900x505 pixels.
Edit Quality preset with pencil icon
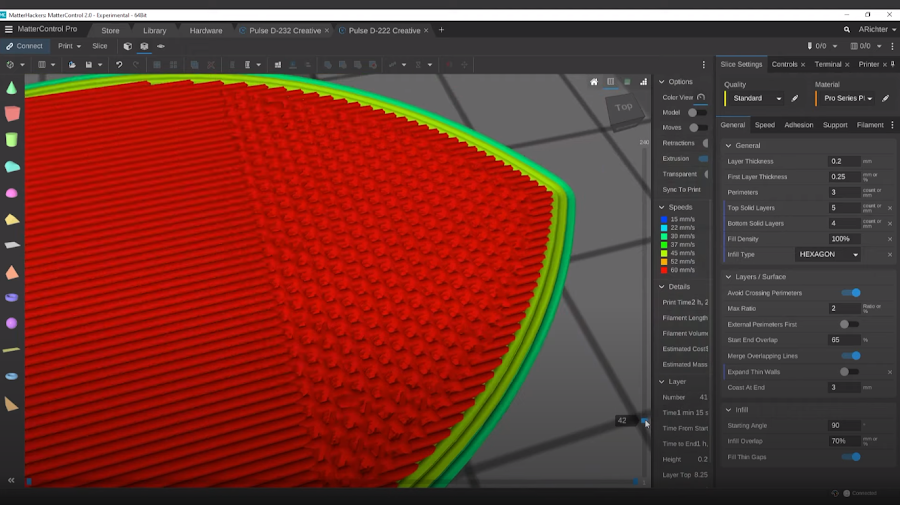coord(795,99)
